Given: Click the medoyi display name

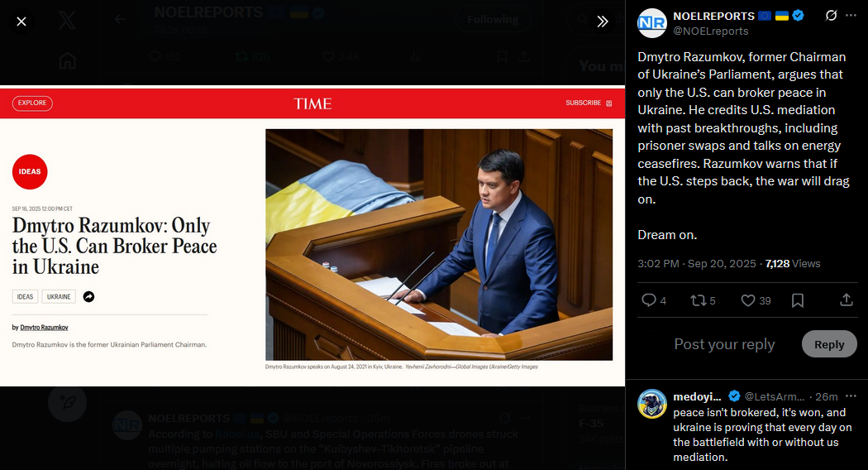Looking at the screenshot, I should coord(697,397).
